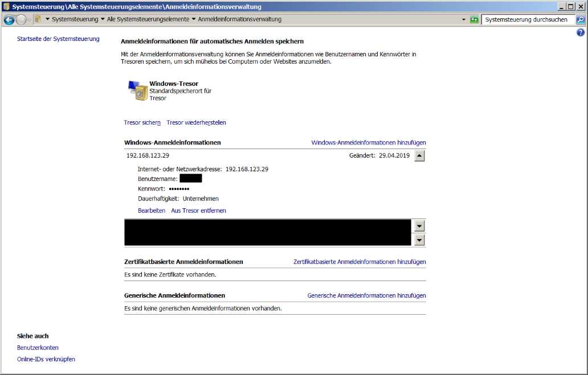This screenshot has width=588, height=375.
Task: Open dropdown arrow after Systemsteuerung breadcrumb
Action: point(103,19)
